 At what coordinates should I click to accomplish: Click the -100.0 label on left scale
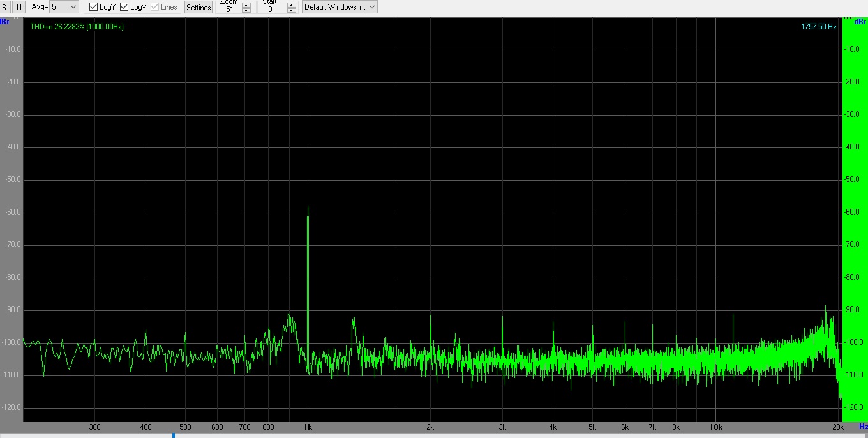[11, 342]
